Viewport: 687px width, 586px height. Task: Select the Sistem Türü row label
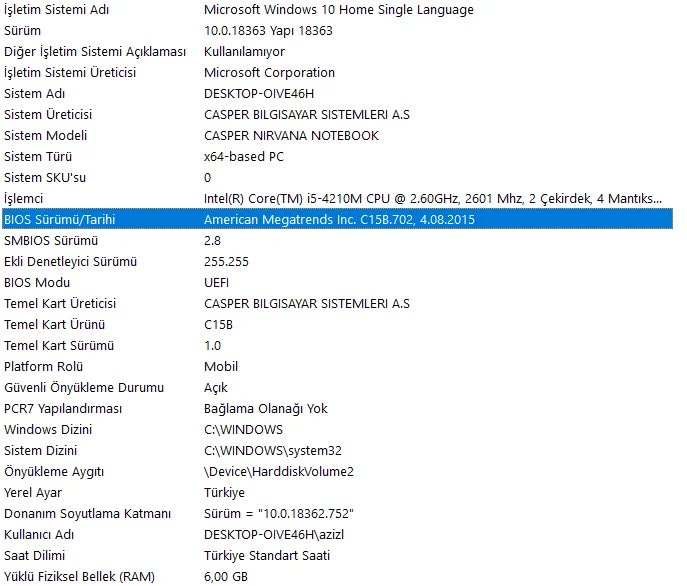[38, 157]
